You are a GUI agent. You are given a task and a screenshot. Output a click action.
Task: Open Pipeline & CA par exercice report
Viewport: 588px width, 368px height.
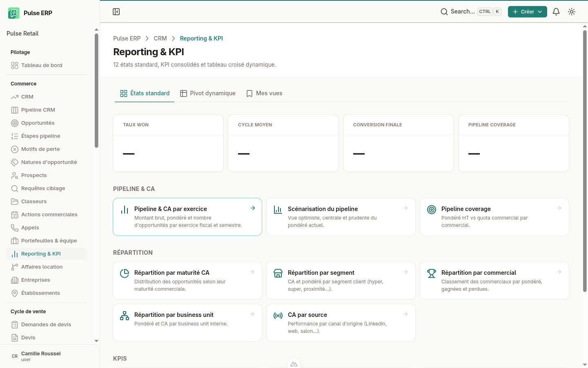[187, 217]
